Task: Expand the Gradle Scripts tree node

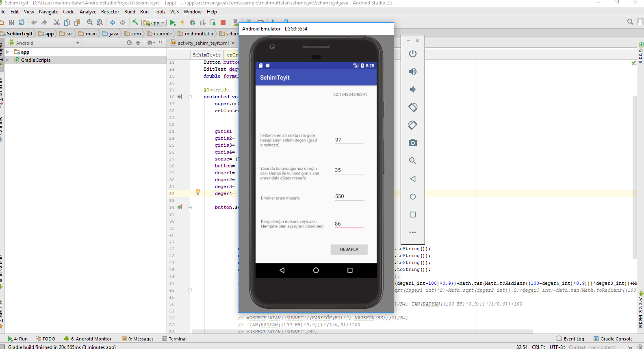Action: pyautogui.click(x=7, y=60)
